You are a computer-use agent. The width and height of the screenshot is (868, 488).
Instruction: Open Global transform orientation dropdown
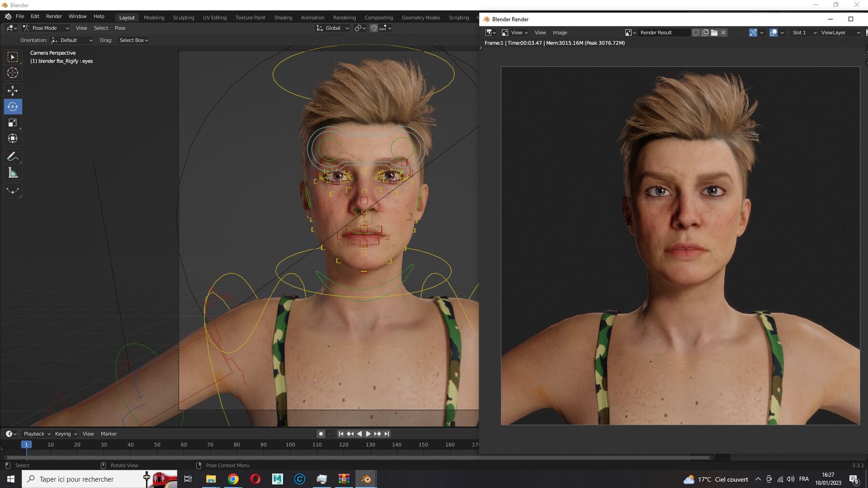pos(332,28)
